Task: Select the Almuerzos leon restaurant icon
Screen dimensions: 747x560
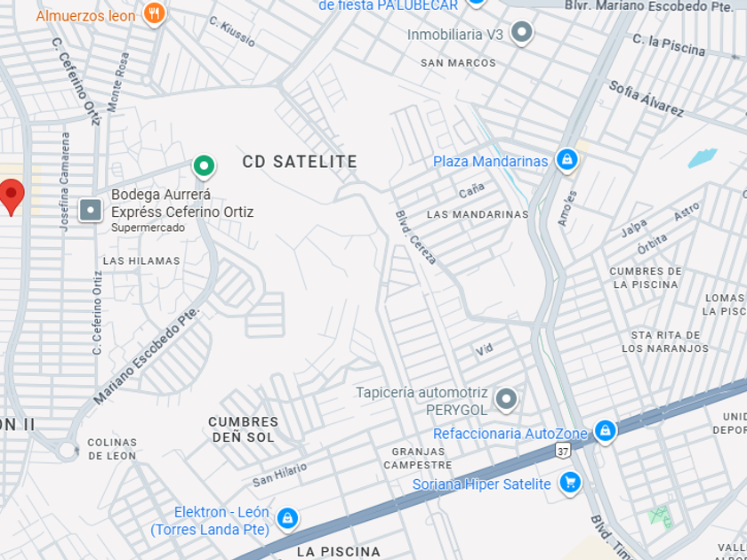Action: click(x=155, y=12)
